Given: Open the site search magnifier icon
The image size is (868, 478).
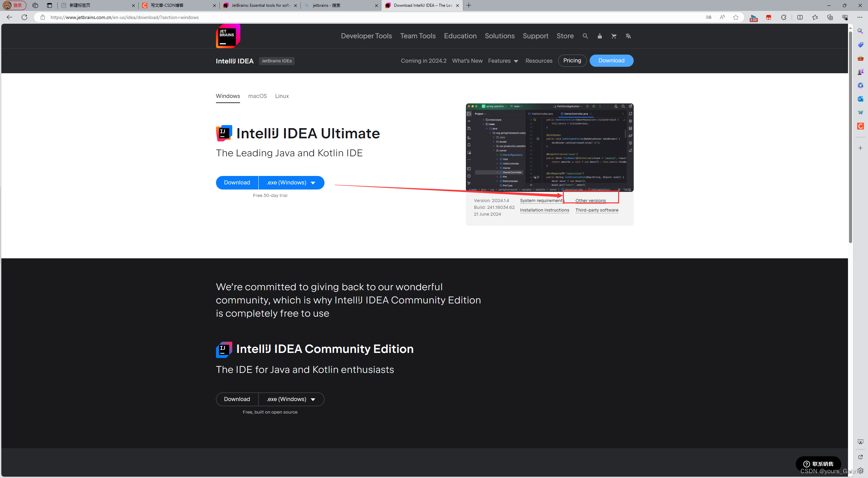Looking at the screenshot, I should tap(585, 36).
